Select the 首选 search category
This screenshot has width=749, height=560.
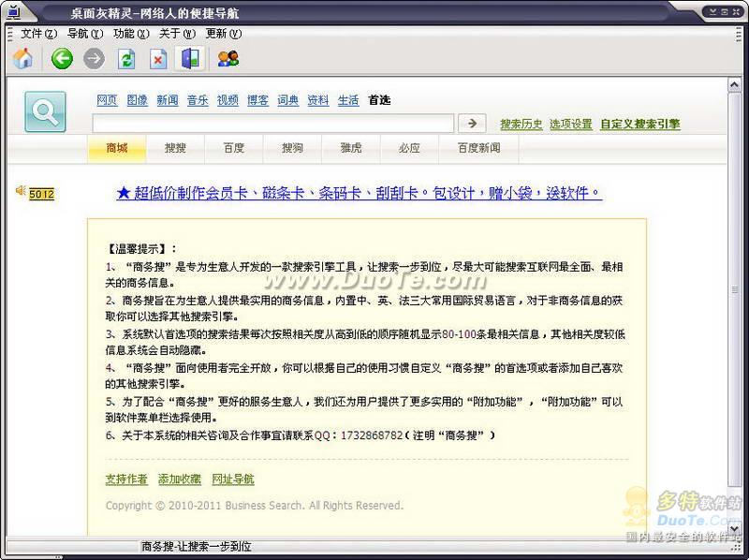tap(379, 100)
